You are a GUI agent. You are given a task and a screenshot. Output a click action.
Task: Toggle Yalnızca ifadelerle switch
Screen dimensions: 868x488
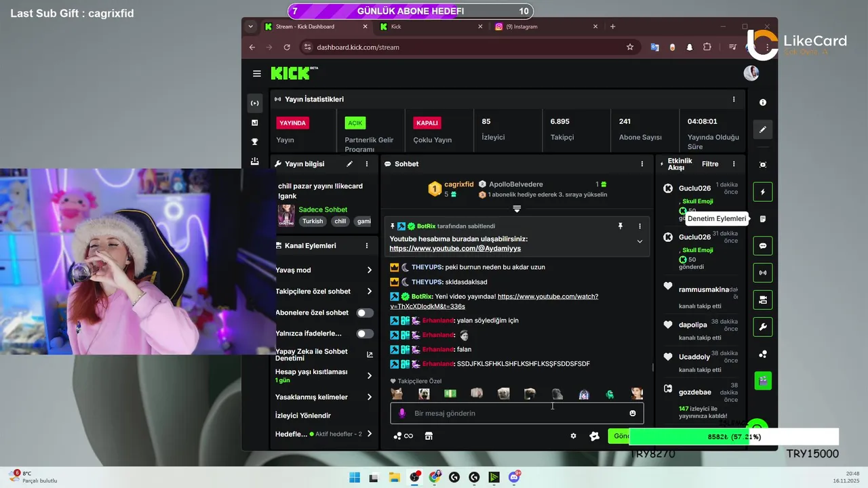coord(365,333)
